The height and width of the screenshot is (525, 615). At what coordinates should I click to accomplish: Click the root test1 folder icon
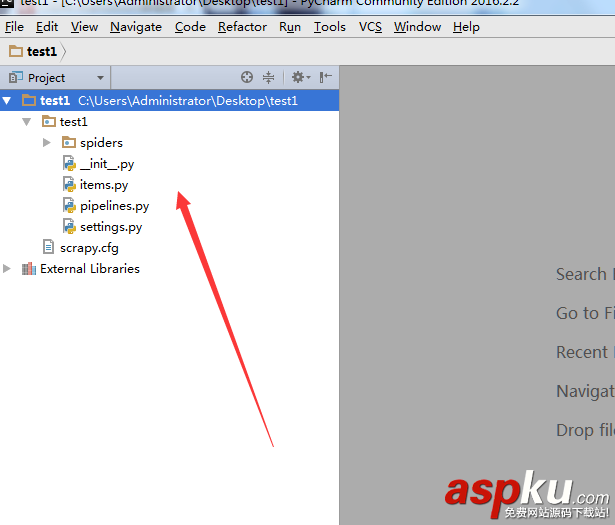coord(29,100)
